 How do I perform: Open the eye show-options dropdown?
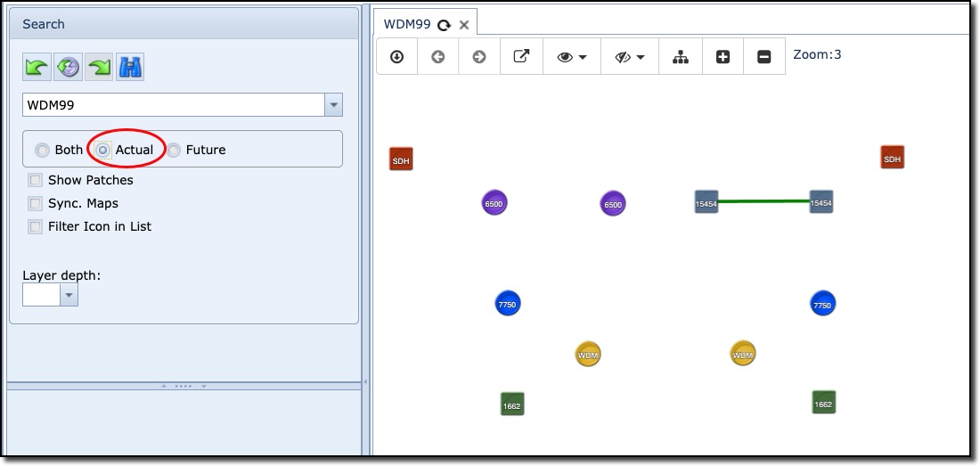tap(571, 57)
